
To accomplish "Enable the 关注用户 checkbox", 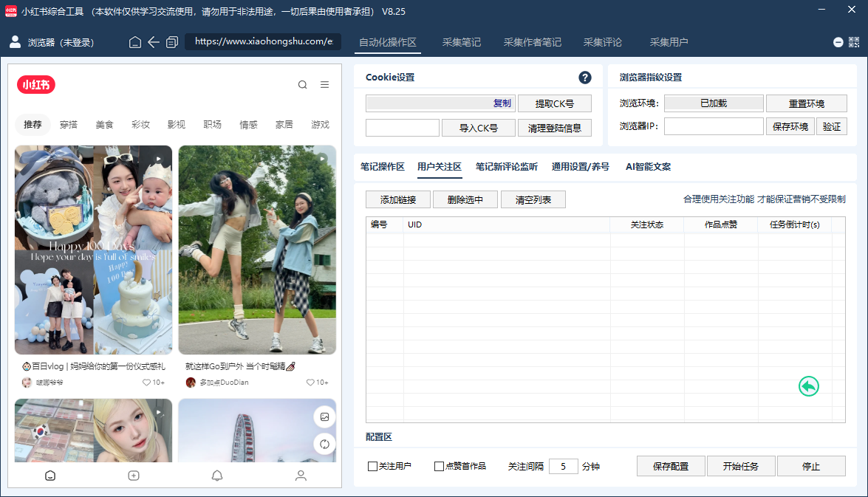I will click(374, 466).
